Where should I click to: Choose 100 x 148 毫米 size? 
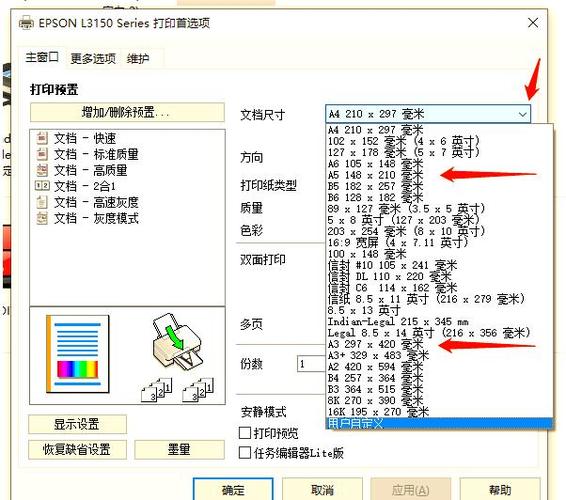pyautogui.click(x=439, y=254)
